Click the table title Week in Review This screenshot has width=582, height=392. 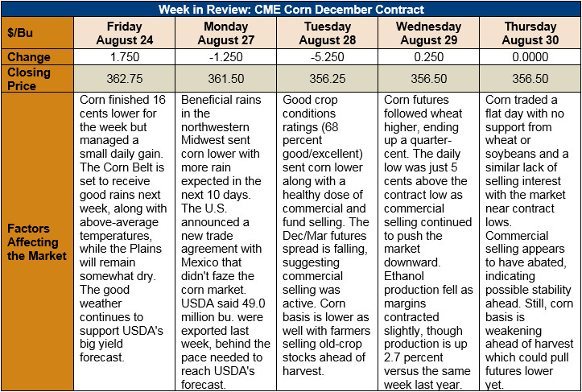coord(291,9)
